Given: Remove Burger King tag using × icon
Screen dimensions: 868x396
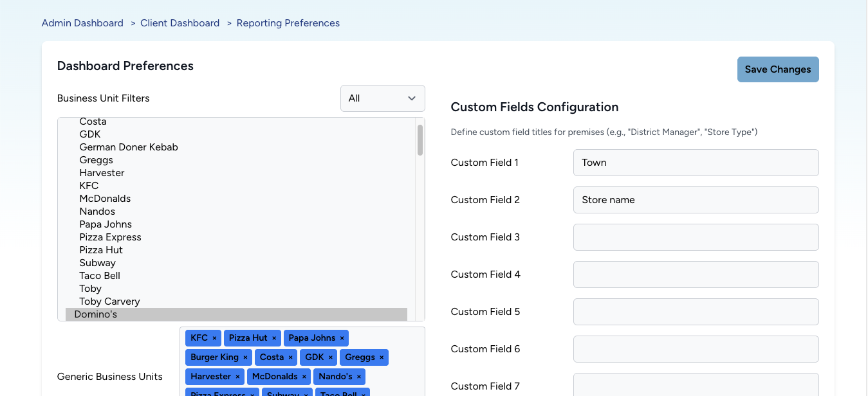Looking at the screenshot, I should 245,357.
